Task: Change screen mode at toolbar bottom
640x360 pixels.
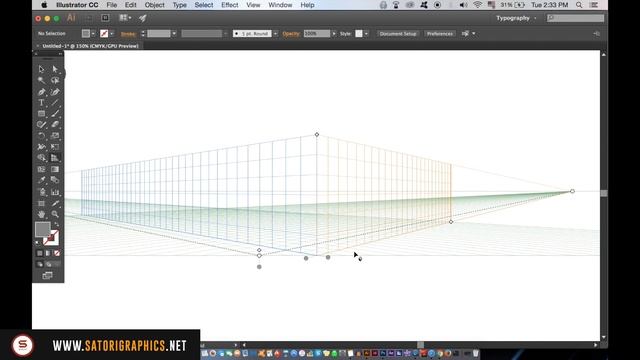Action: pos(47,276)
